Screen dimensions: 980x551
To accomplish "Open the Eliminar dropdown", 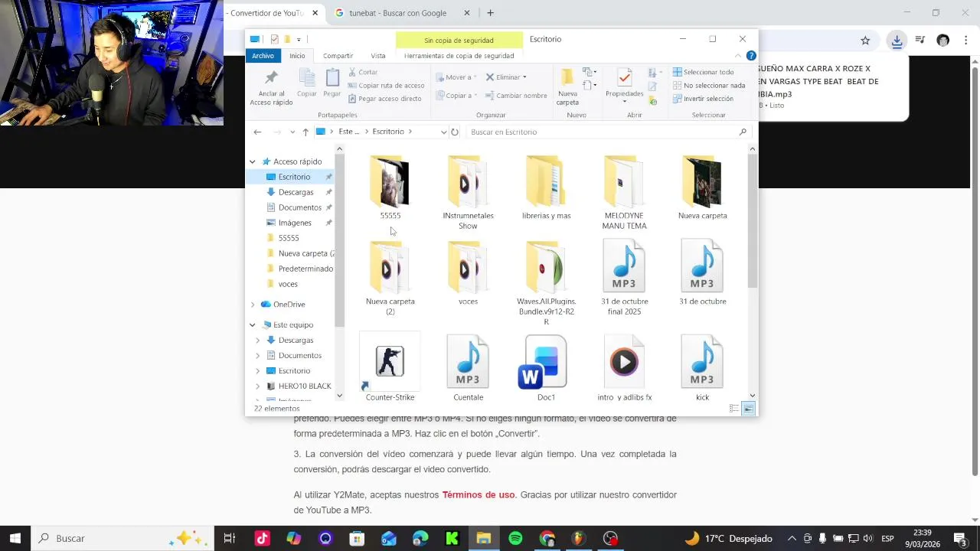I will 506,77.
